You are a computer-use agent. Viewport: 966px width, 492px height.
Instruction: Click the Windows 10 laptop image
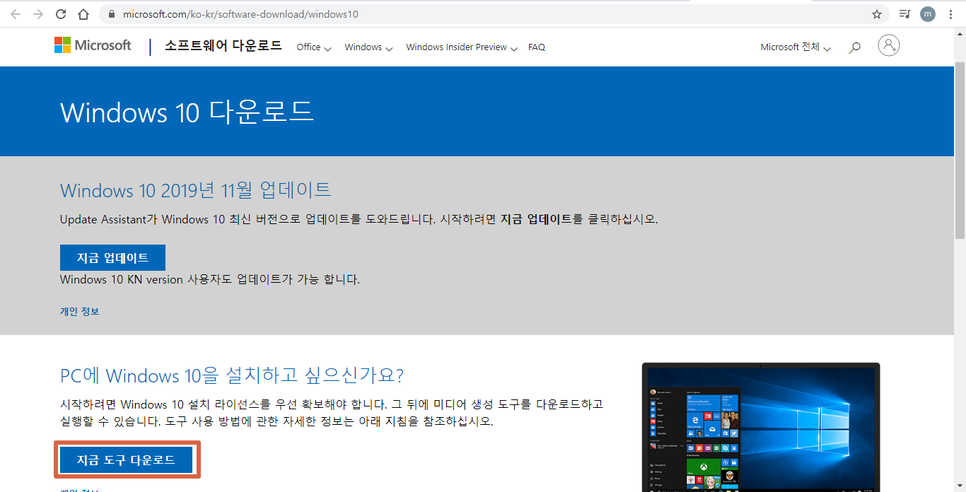[x=761, y=427]
